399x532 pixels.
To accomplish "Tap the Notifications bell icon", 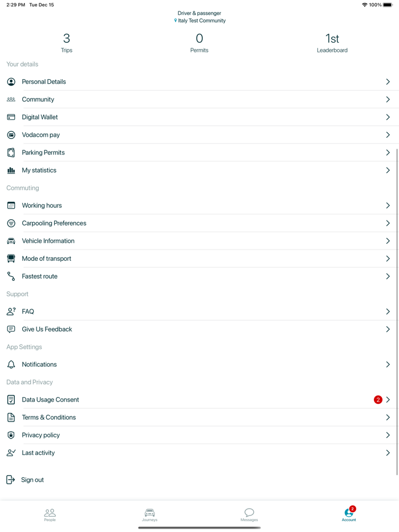I will (x=11, y=365).
